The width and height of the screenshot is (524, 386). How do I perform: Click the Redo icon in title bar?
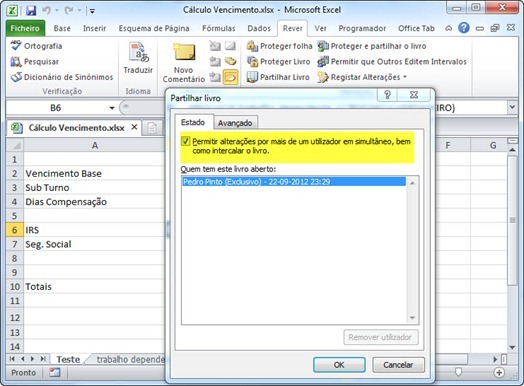coord(69,10)
